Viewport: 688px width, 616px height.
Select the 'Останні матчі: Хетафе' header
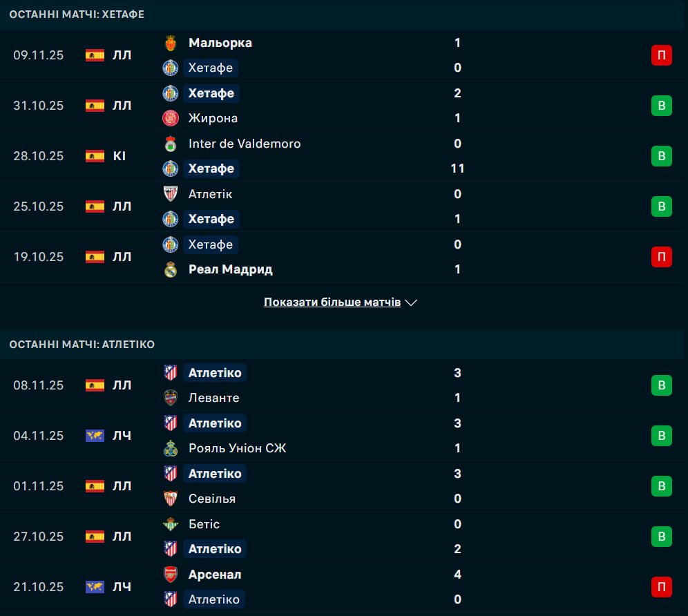pos(77,15)
